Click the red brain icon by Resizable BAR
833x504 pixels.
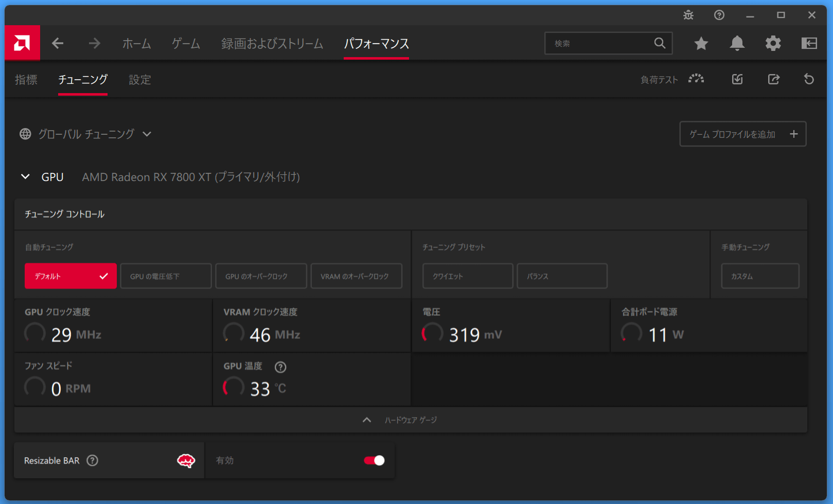click(186, 460)
